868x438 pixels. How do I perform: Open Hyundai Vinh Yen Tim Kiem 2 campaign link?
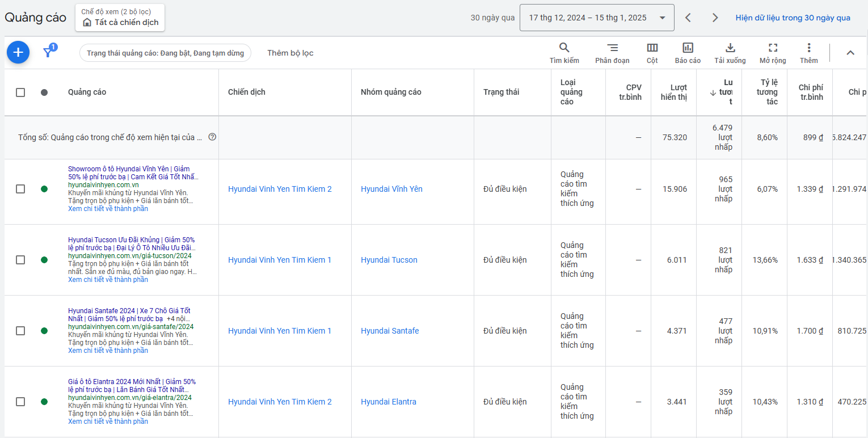click(280, 189)
